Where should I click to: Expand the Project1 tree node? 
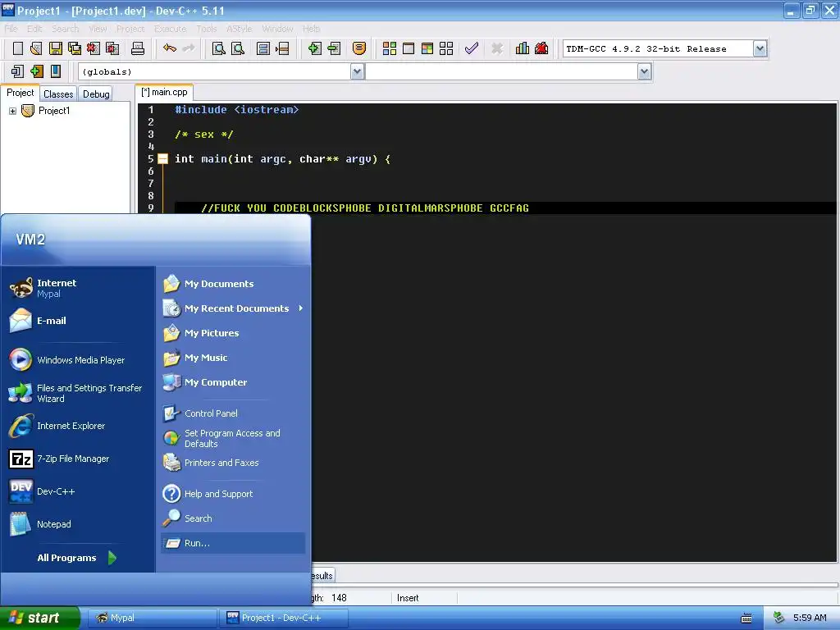[12, 111]
